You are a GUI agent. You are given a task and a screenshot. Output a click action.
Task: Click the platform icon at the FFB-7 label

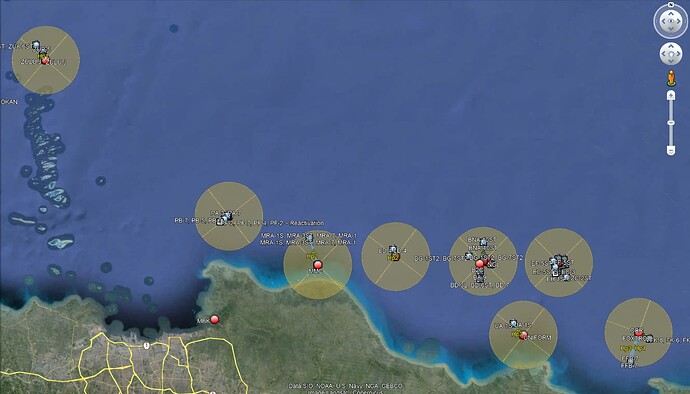click(x=630, y=361)
